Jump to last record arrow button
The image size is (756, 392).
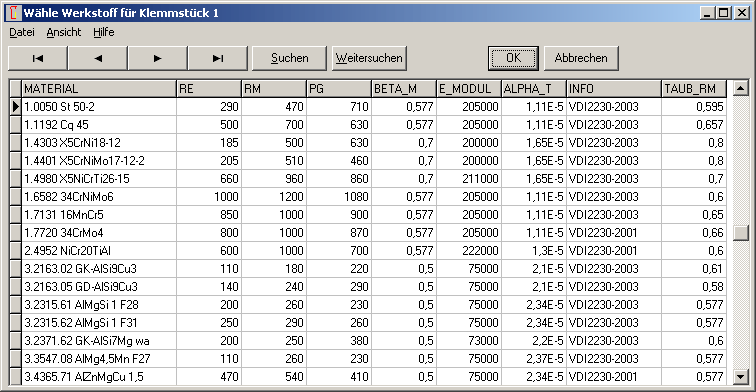[217, 58]
